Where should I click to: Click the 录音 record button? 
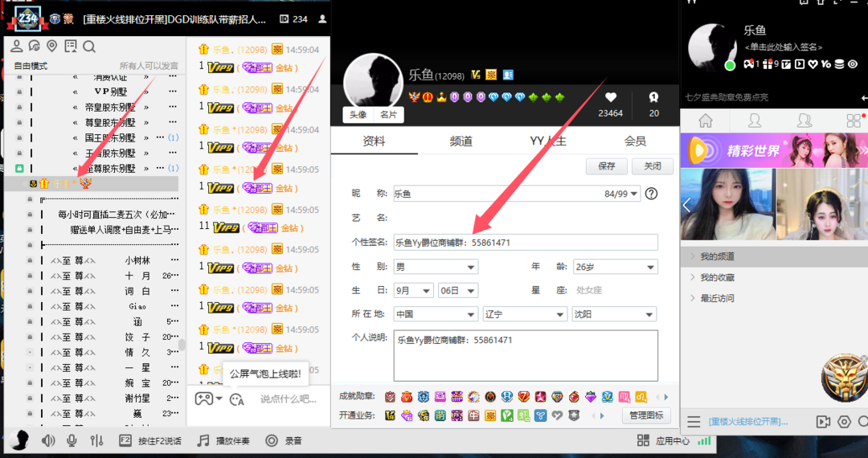[285, 440]
